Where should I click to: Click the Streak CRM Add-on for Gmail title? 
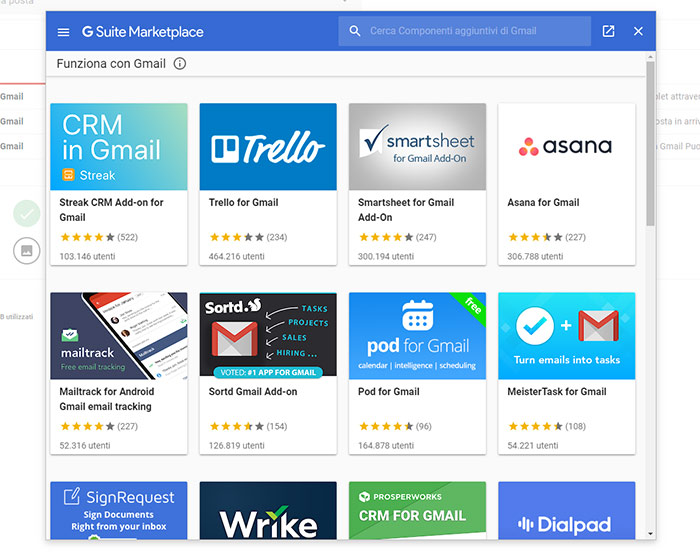click(112, 210)
